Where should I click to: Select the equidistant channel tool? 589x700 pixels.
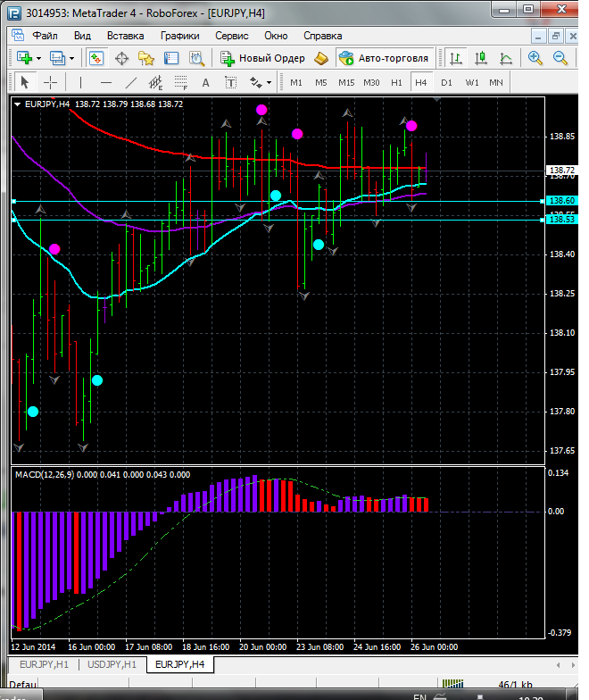coord(155,82)
